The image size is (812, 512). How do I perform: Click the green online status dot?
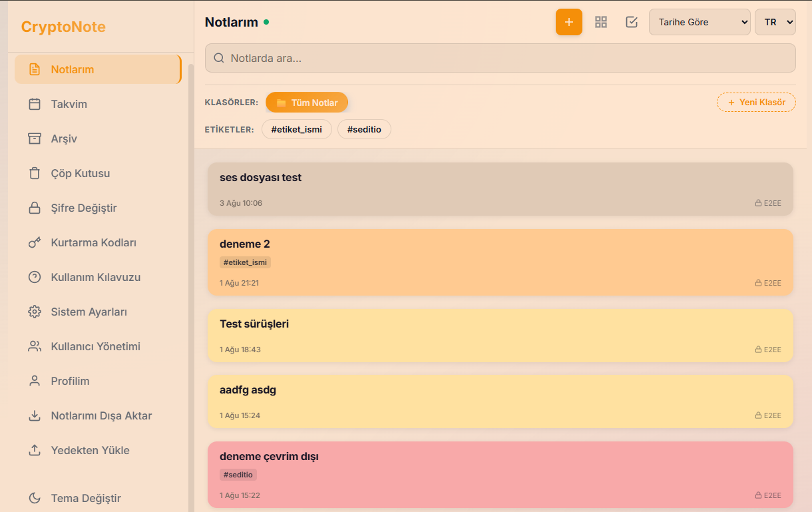(x=266, y=22)
